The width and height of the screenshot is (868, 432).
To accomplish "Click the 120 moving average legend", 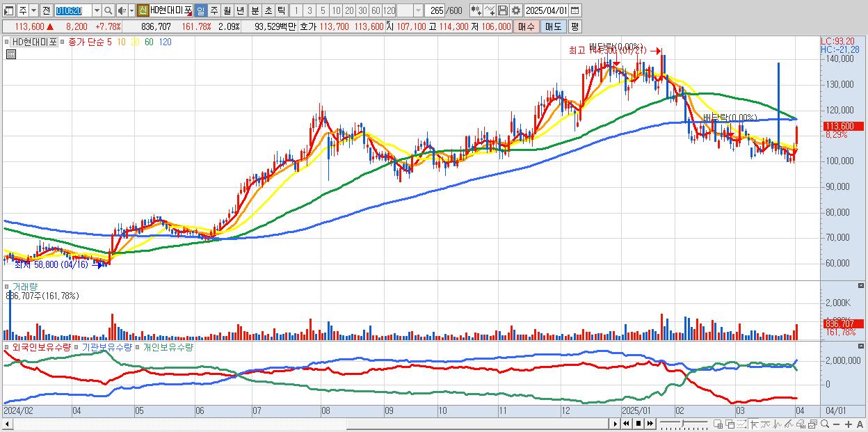I will pyautogui.click(x=165, y=42).
